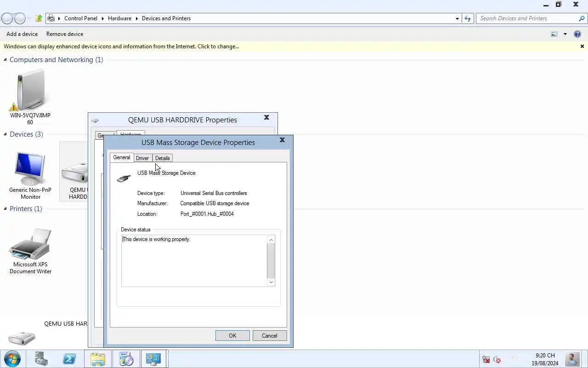Click the Control Panel taskbar button
588x368 pixels.
click(x=153, y=359)
